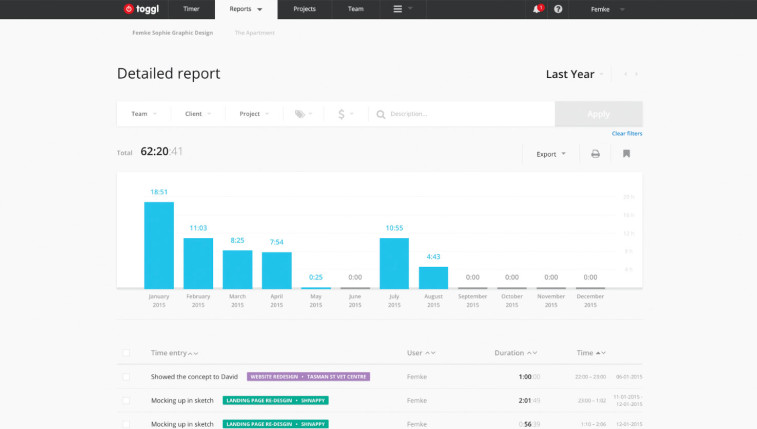The image size is (757, 429).
Task: Open the billable dollar filter
Action: click(344, 114)
